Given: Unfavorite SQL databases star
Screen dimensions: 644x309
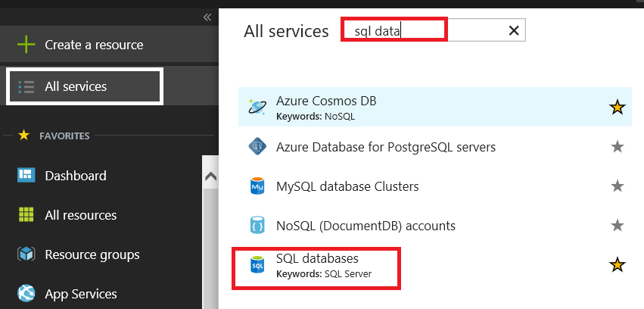Looking at the screenshot, I should click(618, 265).
